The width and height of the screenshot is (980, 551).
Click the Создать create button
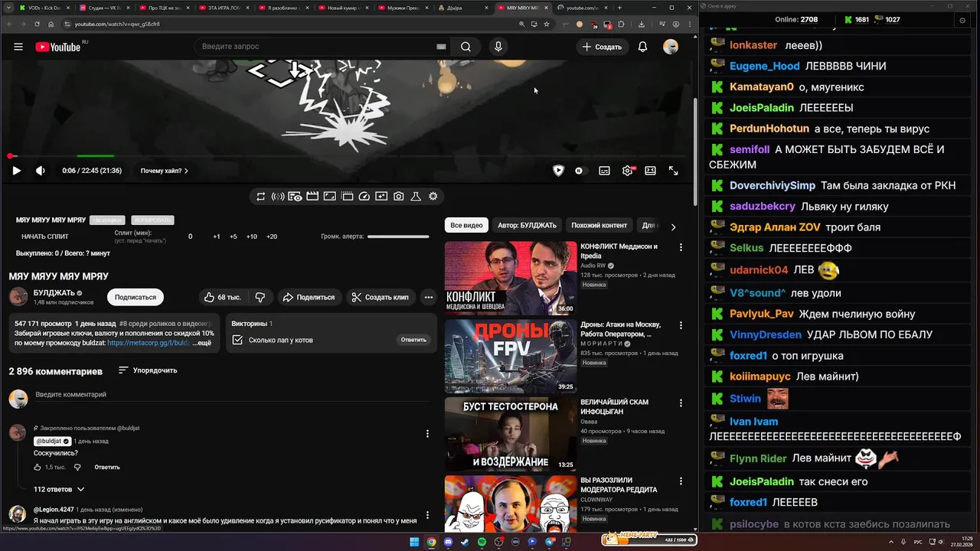pyautogui.click(x=602, y=47)
